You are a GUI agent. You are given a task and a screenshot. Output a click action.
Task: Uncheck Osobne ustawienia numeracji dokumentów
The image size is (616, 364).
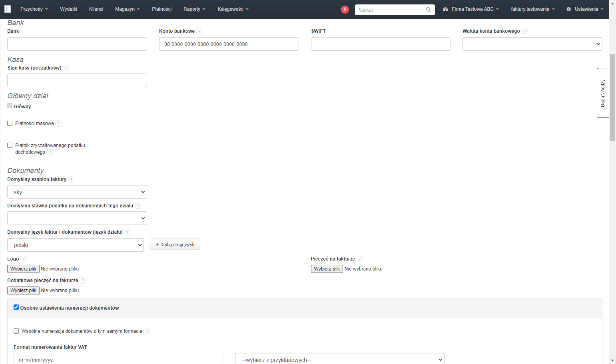coord(16,307)
